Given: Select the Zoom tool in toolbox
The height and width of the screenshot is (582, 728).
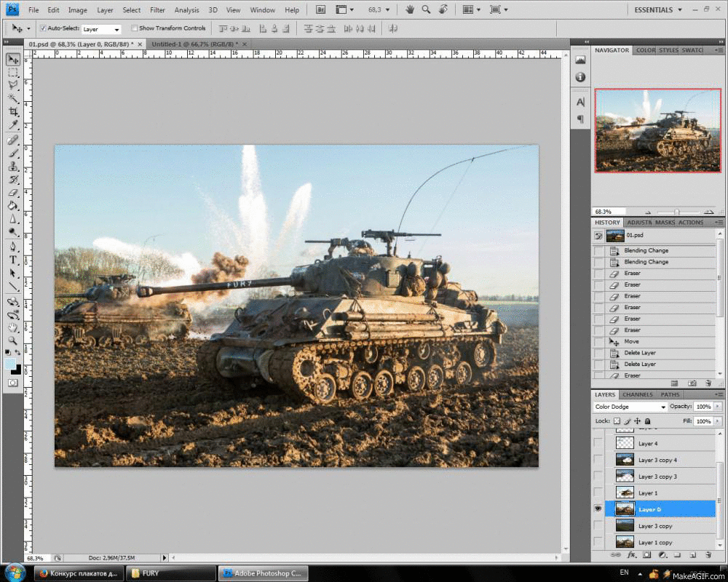Looking at the screenshot, I should [x=13, y=340].
